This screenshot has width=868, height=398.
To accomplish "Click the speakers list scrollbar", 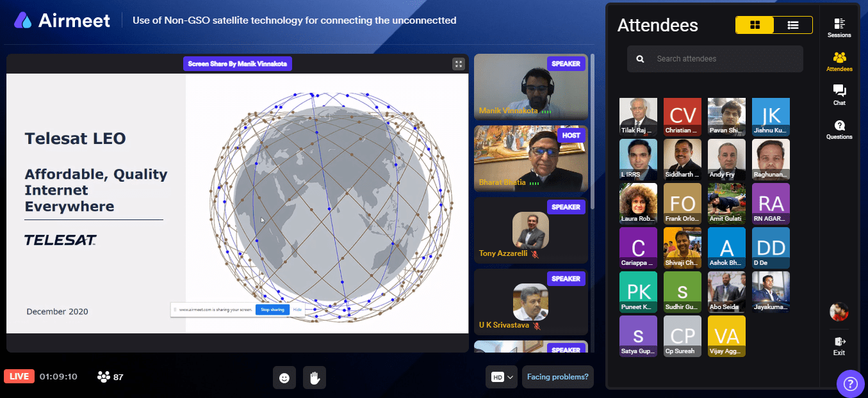I will pos(593,131).
